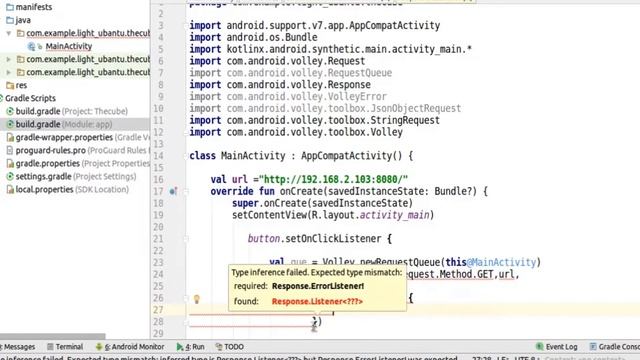The height and width of the screenshot is (360, 640).
Task: Click line number 14 in the gutter
Action: coord(158,156)
